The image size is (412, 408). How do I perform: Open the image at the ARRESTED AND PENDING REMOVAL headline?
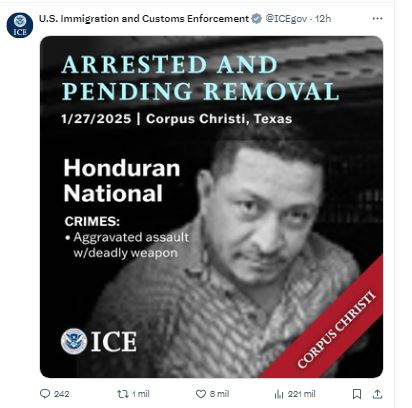[200, 78]
